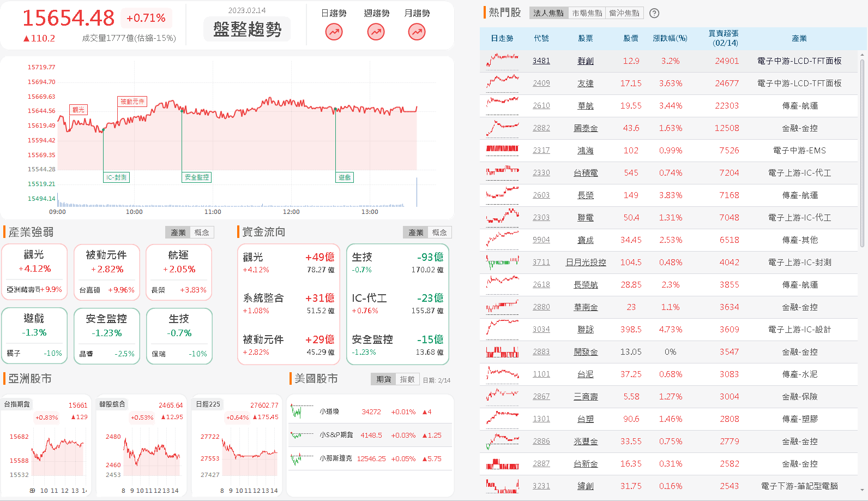Click the weekly trend (週趨勢) arrow icon
The height and width of the screenshot is (501, 868).
[376, 32]
